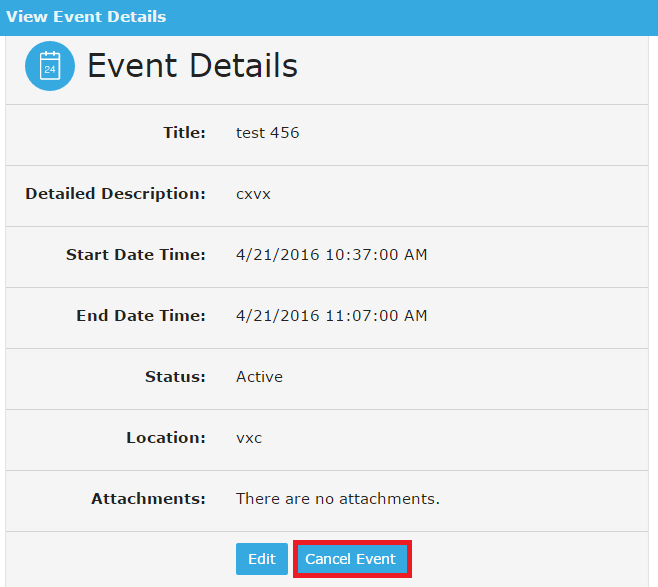Screen dimensions: 658x587
Task: Click the There are no attachments text
Action: (337, 499)
